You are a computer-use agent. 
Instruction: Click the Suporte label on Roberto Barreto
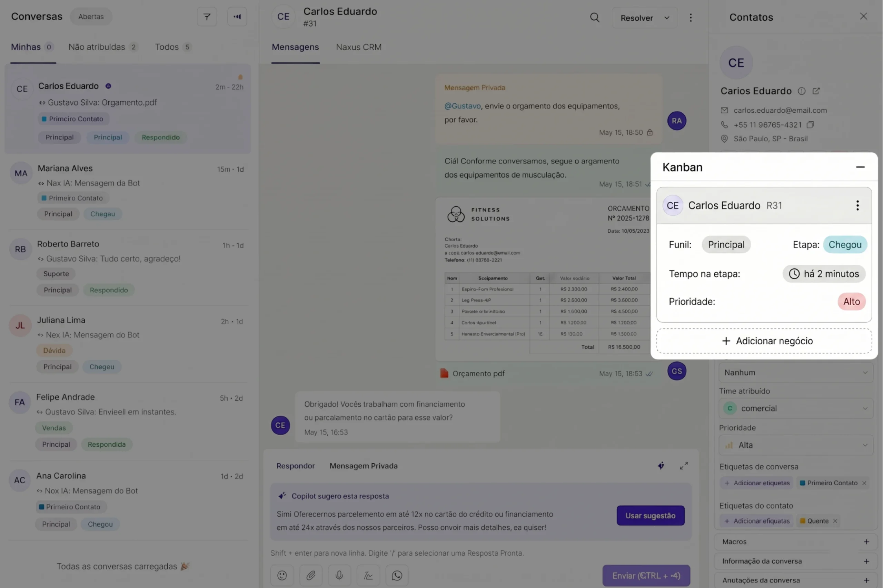click(56, 274)
